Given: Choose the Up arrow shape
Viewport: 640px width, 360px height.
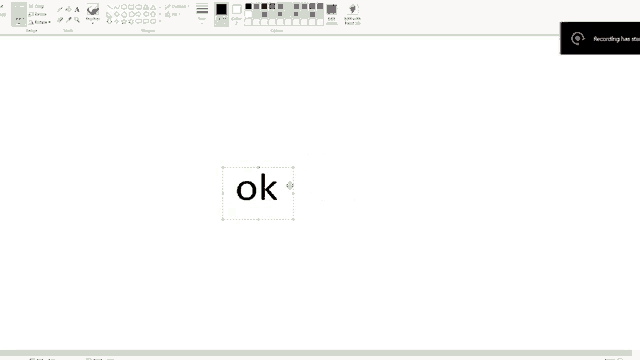Looking at the screenshot, I should tap(153, 14).
